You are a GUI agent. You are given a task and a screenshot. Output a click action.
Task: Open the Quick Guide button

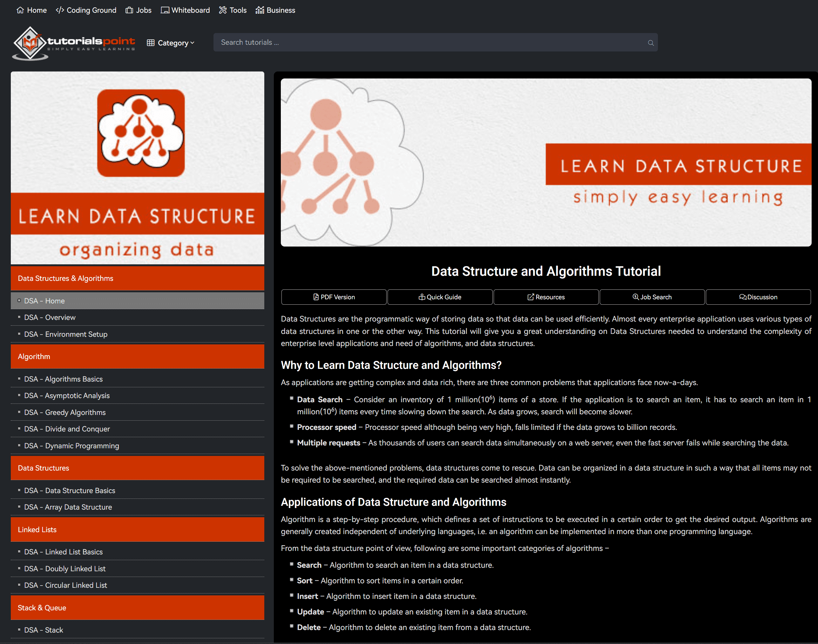coord(440,297)
